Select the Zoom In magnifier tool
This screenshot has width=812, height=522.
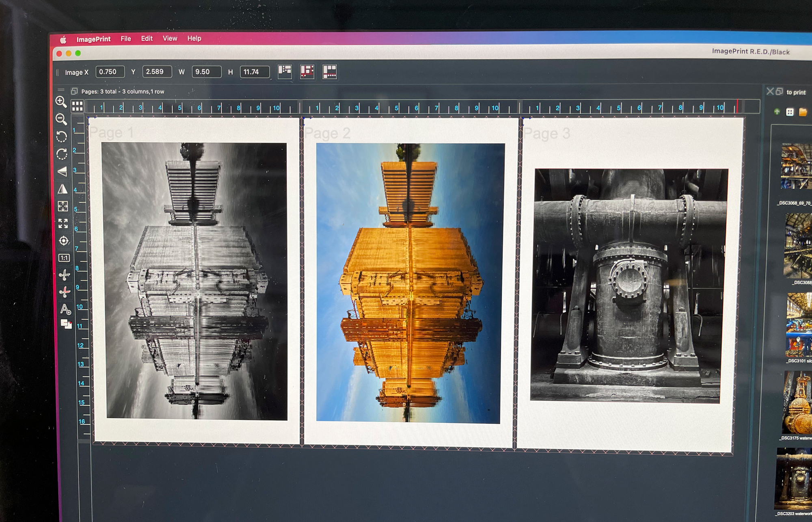tap(61, 102)
